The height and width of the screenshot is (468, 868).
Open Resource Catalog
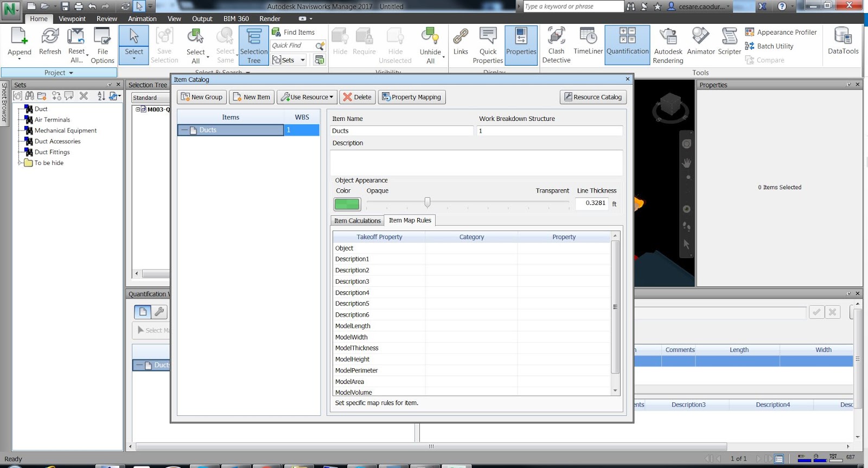593,97
